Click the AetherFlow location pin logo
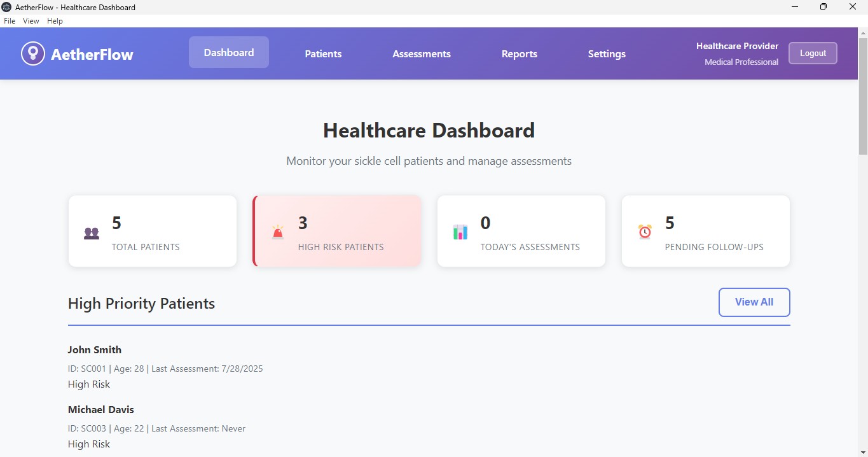 (33, 53)
